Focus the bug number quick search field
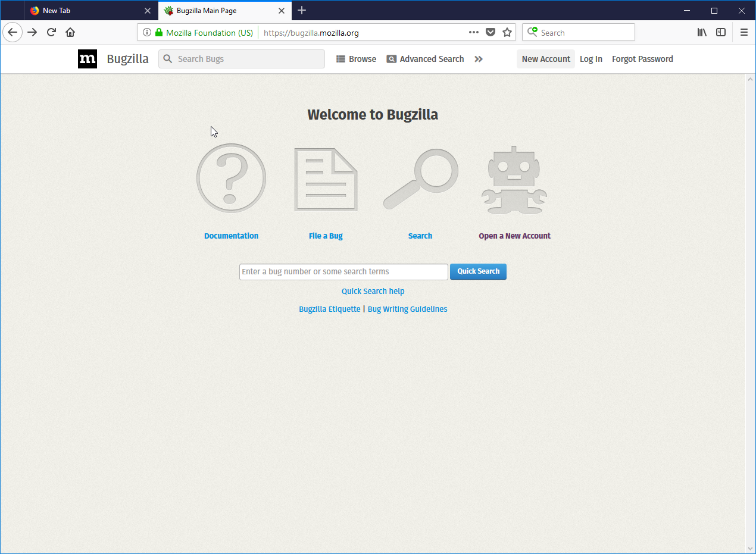This screenshot has height=554, width=756. pyautogui.click(x=343, y=271)
